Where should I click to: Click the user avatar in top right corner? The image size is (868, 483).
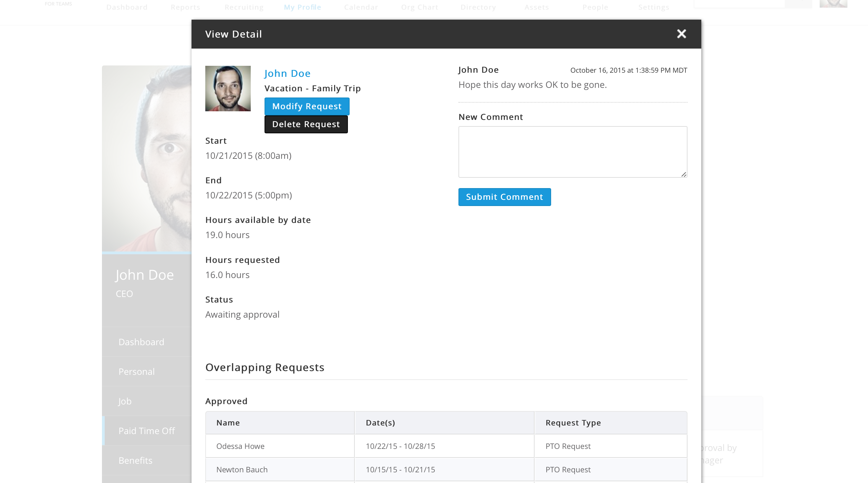tap(833, 3)
